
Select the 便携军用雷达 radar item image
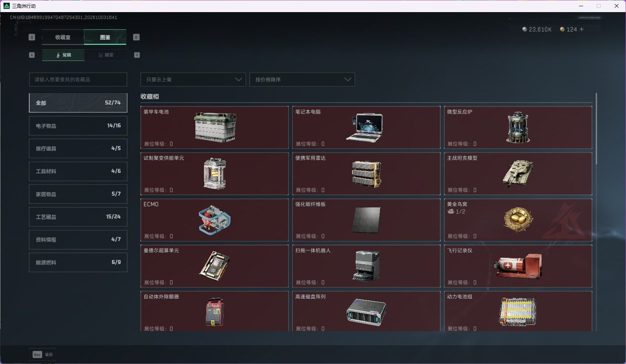[367, 173]
